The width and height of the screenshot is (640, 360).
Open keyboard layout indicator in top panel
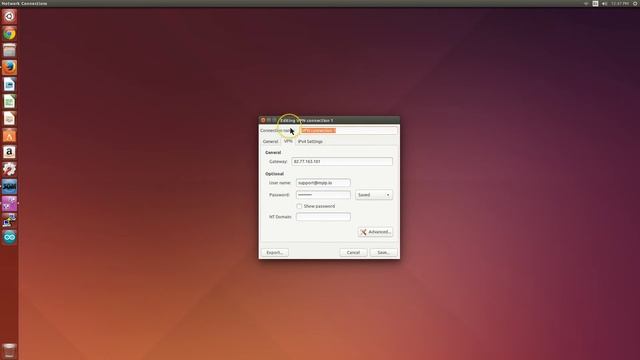(x=595, y=3)
